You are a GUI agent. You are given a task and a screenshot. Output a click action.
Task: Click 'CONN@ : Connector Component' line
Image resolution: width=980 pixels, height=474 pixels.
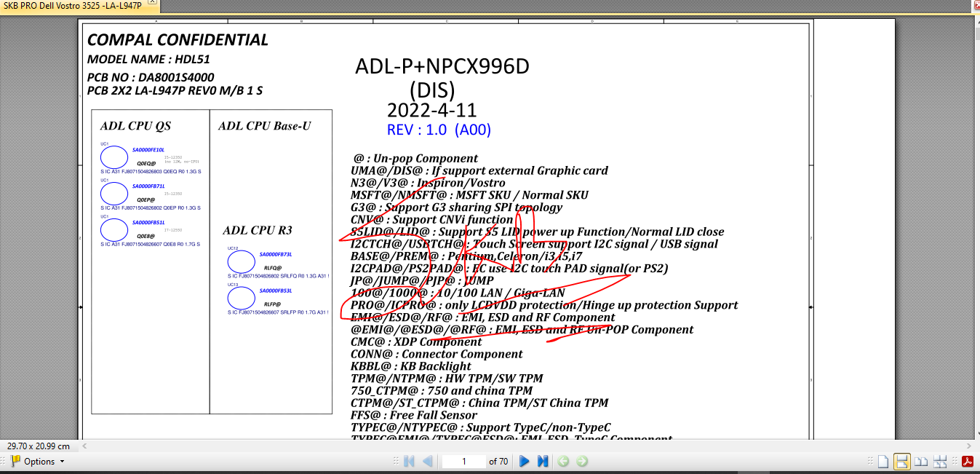click(x=437, y=355)
